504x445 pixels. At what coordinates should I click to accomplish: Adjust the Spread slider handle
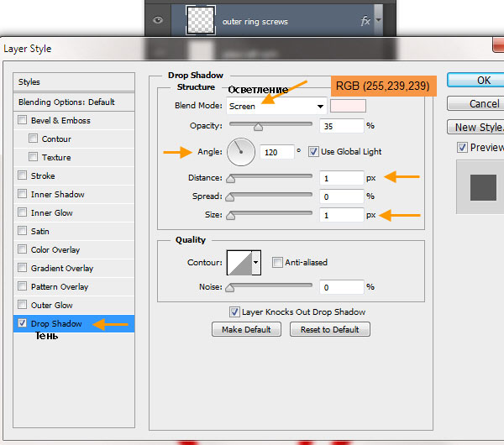tap(230, 197)
